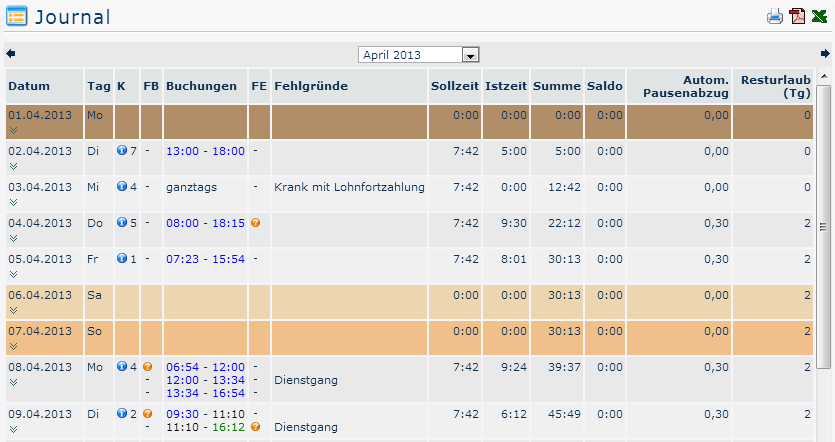This screenshot has height=442, width=835.
Task: Open booking 13:00 - 18:00 link
Action: (x=205, y=151)
